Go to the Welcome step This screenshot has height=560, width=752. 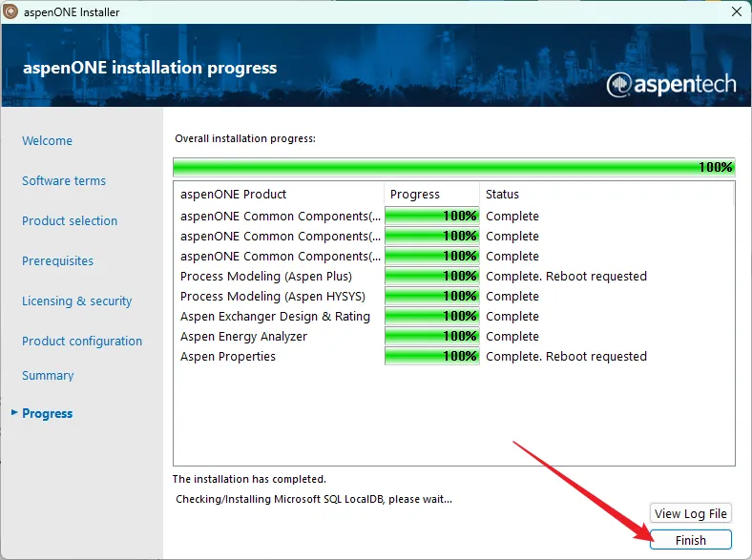coord(47,140)
